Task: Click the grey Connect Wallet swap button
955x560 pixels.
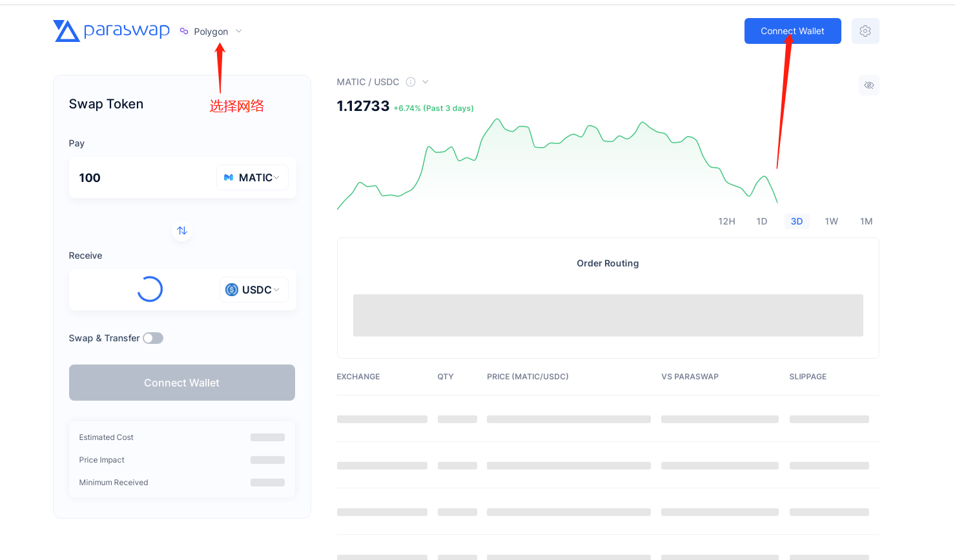Action: coord(182,383)
